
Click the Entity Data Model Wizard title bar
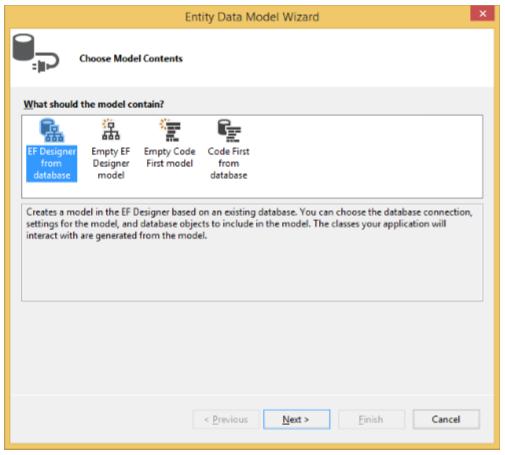point(252,17)
